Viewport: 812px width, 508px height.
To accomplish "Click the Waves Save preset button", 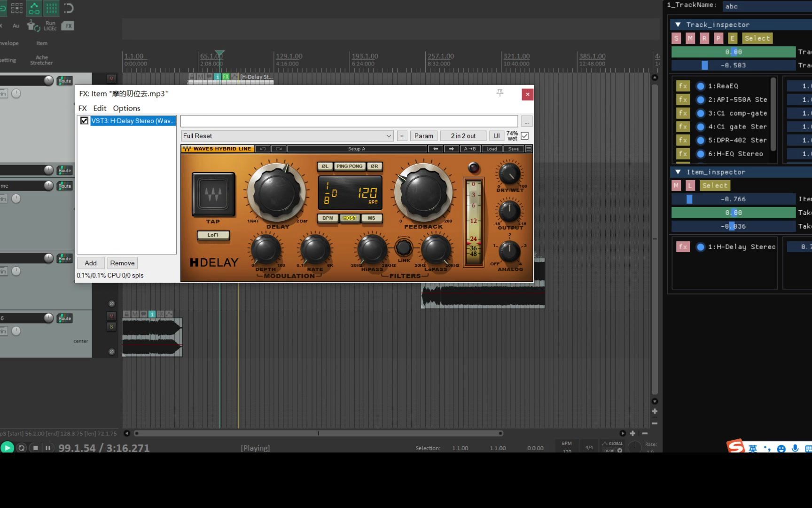I will pos(514,149).
